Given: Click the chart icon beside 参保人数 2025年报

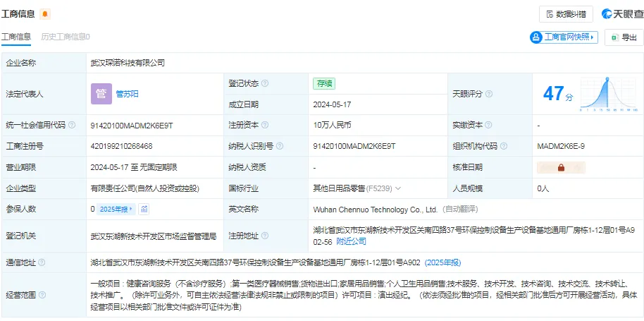Looking at the screenshot, I should tap(144, 210).
